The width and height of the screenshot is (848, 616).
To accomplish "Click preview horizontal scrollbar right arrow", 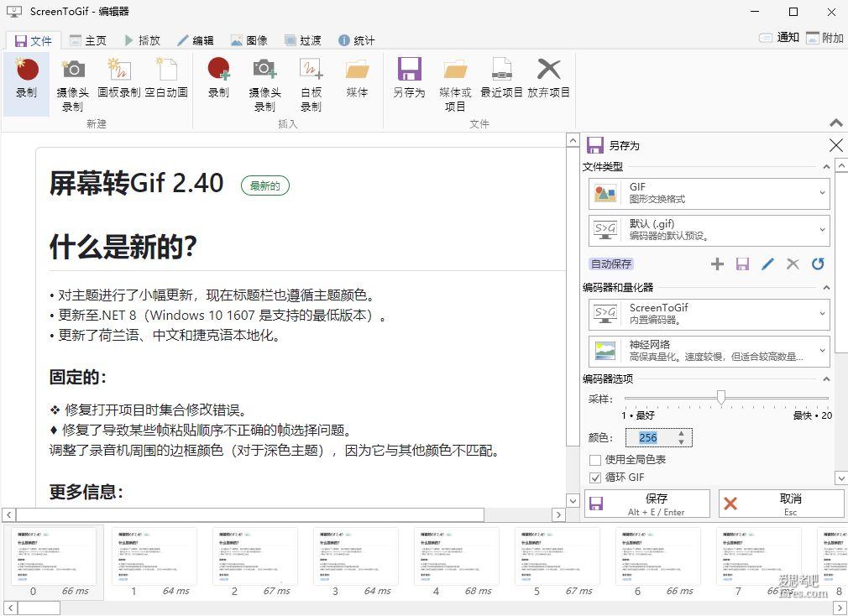I will [x=559, y=515].
